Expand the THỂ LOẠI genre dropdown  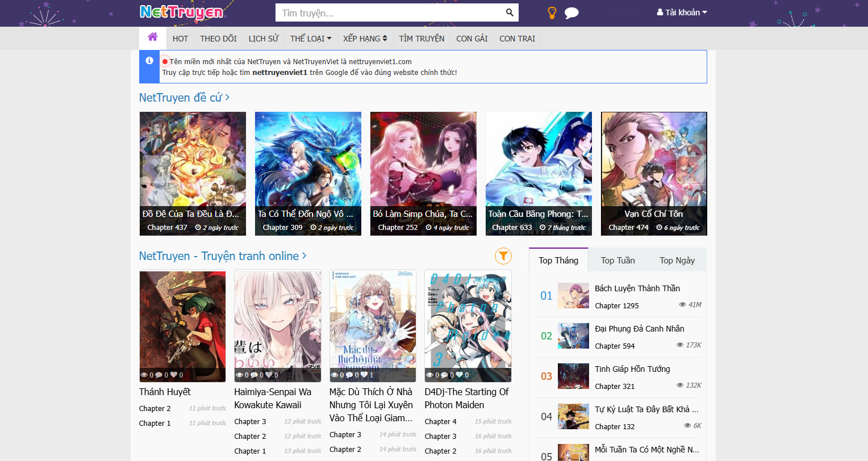(x=310, y=39)
